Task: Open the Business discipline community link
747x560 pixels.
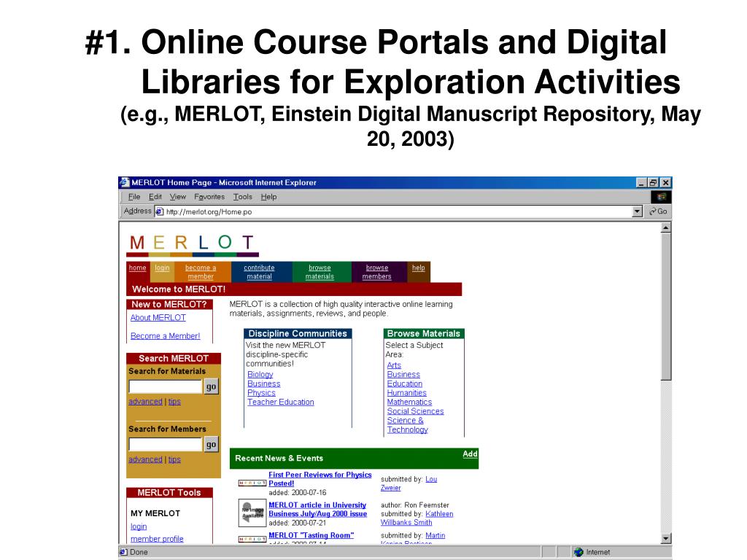Action: pos(264,384)
